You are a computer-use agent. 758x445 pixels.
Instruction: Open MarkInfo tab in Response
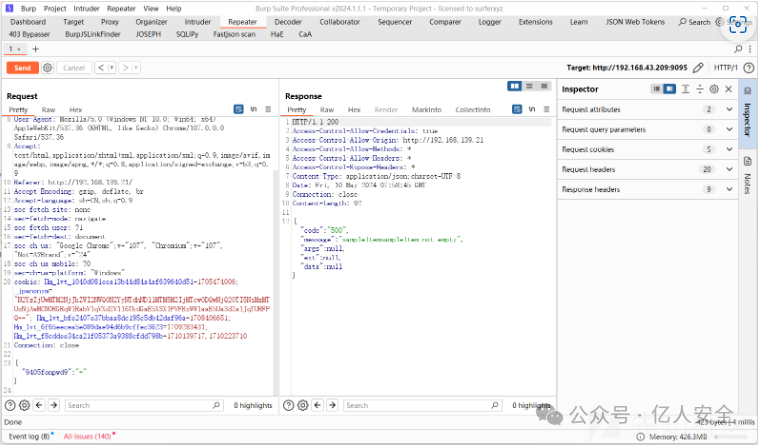click(426, 110)
